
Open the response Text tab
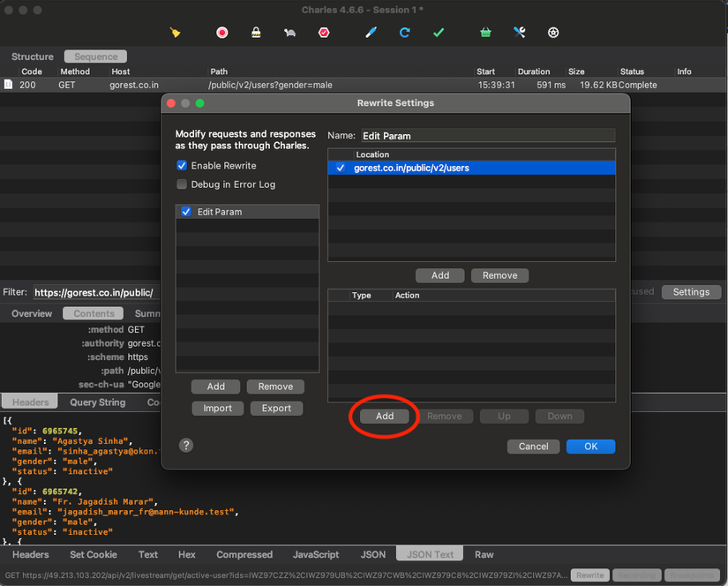point(148,554)
